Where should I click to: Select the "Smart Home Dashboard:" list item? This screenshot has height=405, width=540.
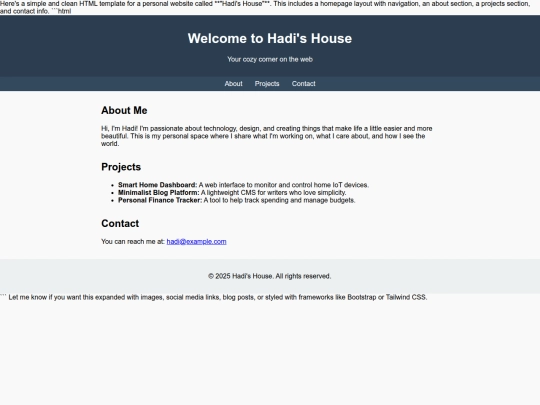click(x=243, y=185)
